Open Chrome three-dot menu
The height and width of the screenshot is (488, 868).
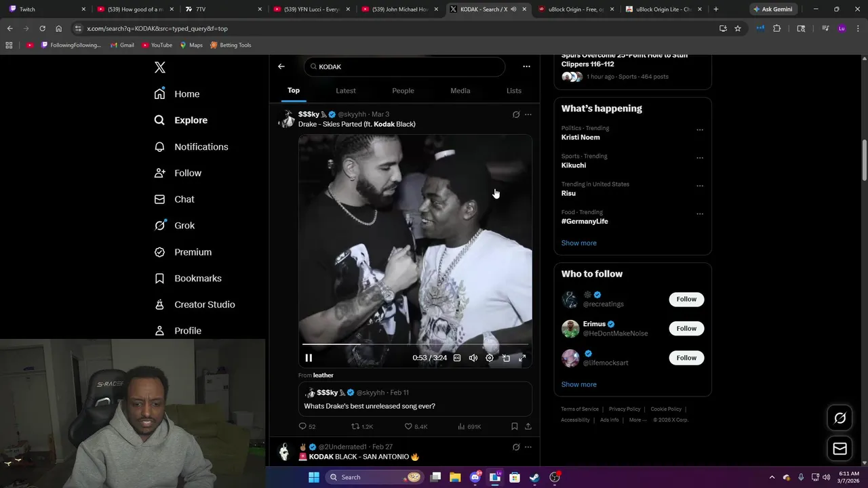coord(857,28)
